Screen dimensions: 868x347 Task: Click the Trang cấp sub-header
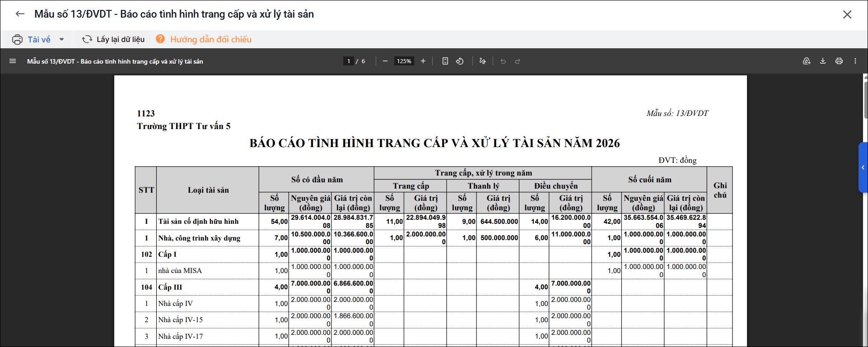411,186
